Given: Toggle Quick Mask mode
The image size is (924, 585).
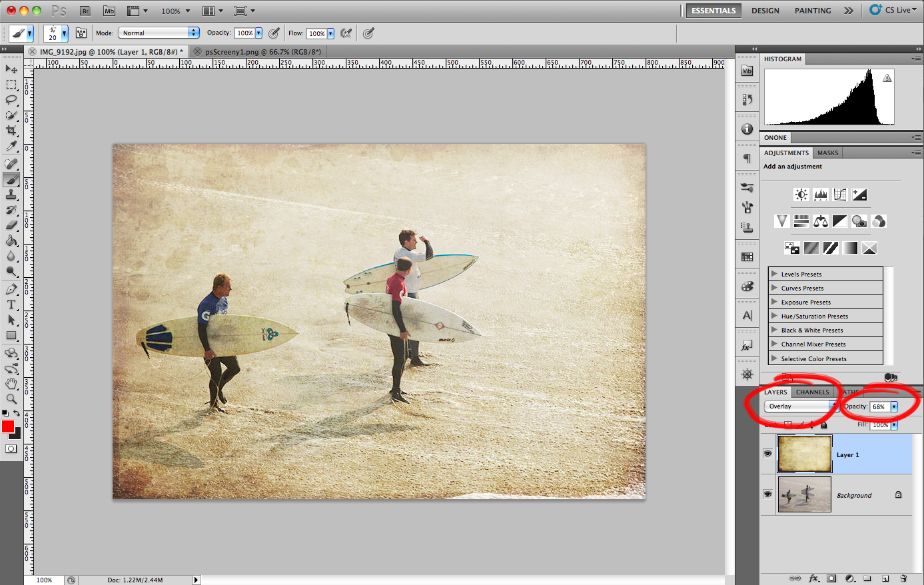Looking at the screenshot, I should point(11,449).
